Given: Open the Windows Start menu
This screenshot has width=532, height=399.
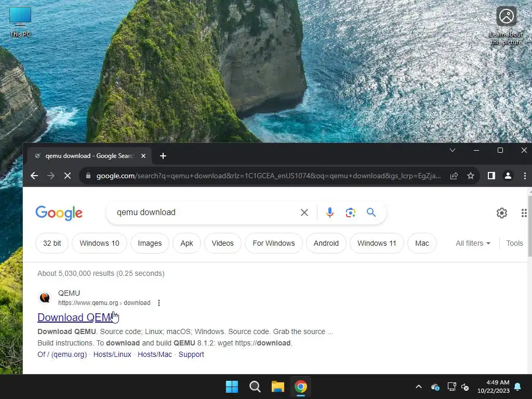Looking at the screenshot, I should 232,387.
